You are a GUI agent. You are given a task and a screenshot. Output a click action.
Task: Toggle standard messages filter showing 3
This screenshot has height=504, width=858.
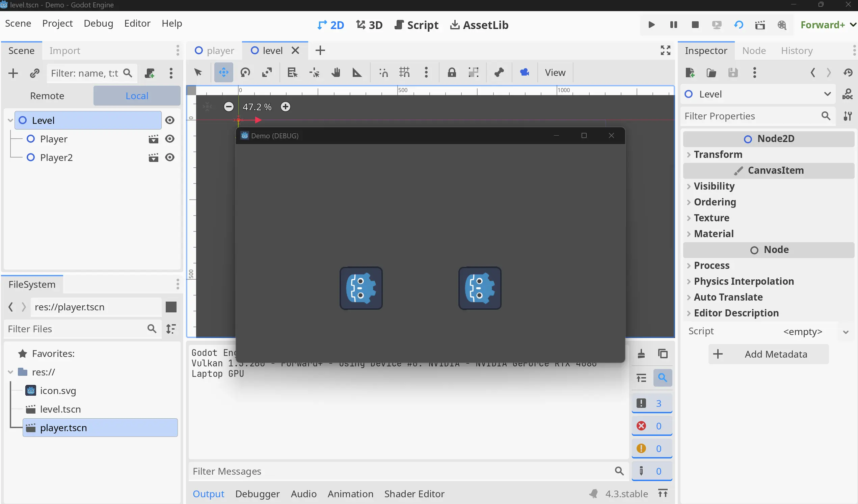(x=652, y=403)
